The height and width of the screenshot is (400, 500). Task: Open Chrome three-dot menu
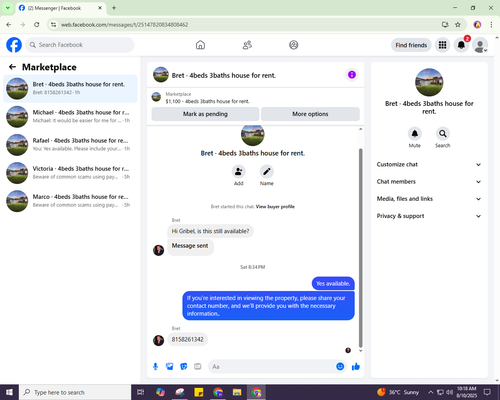(491, 25)
